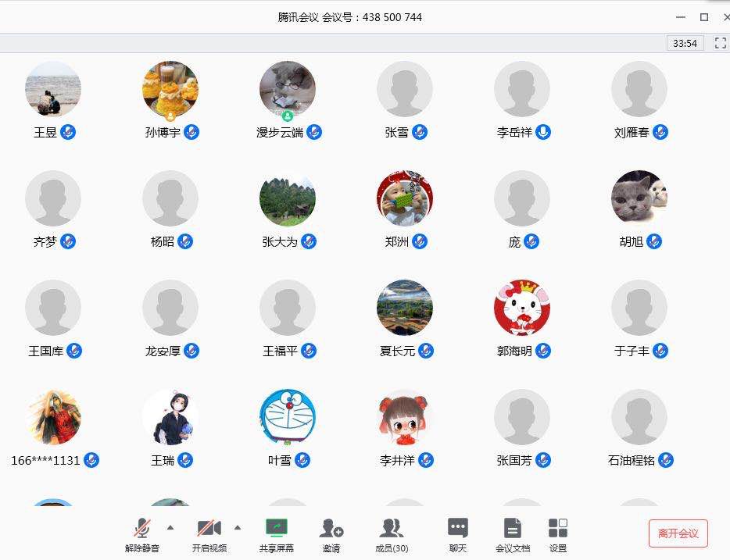This screenshot has height=560, width=730.
Task: Unmute your microphone (解除静音)
Action: click(142, 529)
